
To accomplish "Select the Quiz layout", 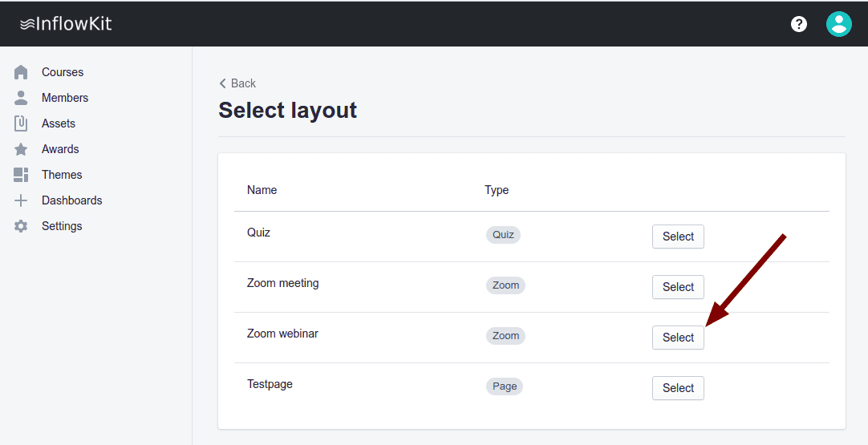I will [x=678, y=237].
